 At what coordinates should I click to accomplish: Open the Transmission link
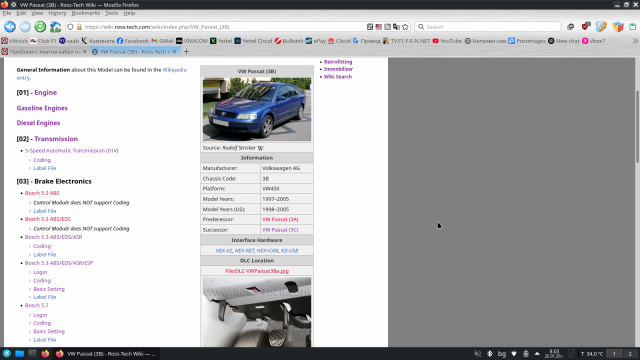point(56,139)
